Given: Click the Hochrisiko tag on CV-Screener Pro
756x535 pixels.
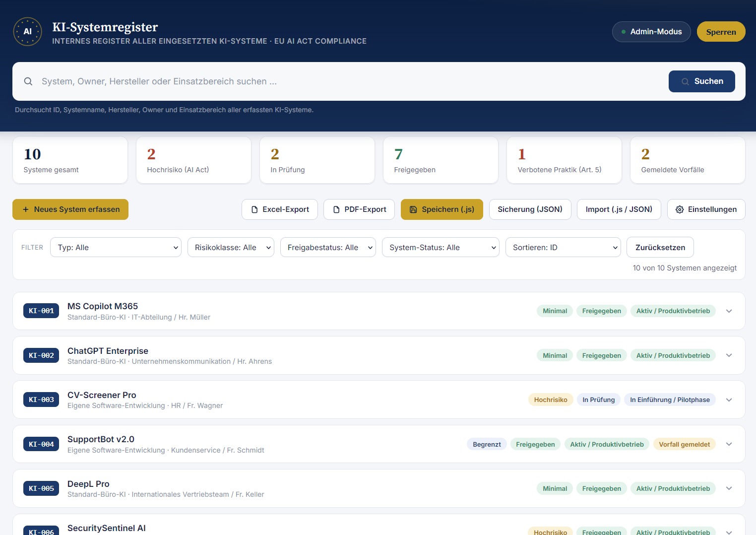Looking at the screenshot, I should tap(551, 400).
